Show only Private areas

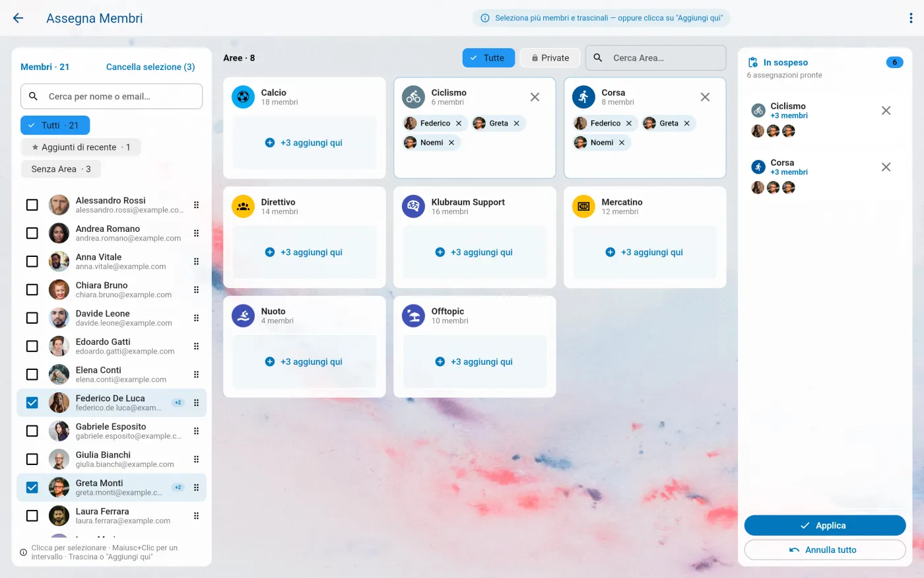coord(550,58)
